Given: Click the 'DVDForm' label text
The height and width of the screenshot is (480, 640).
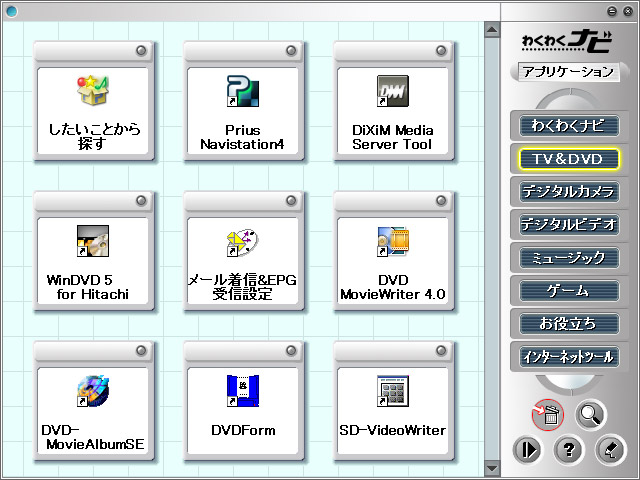Looking at the screenshot, I should [243, 430].
